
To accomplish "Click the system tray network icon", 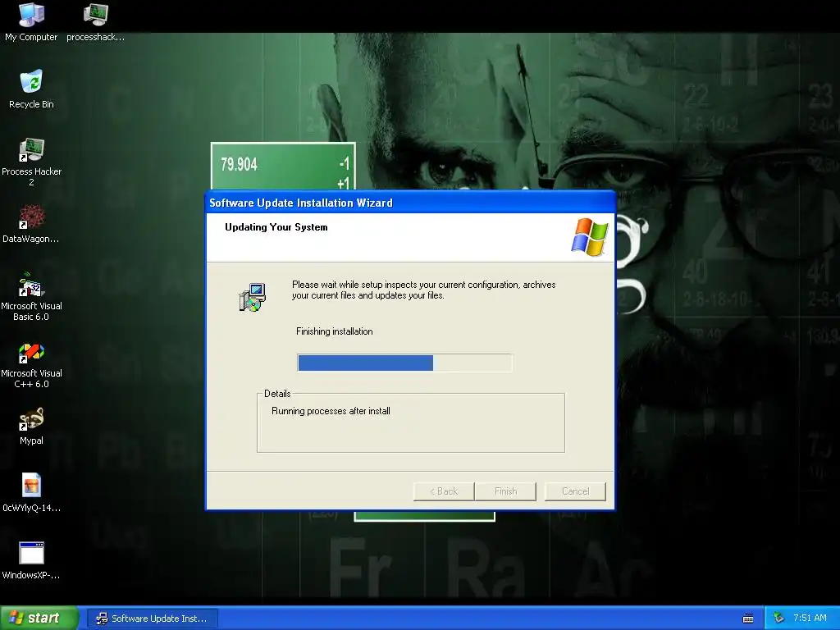I will (x=779, y=619).
